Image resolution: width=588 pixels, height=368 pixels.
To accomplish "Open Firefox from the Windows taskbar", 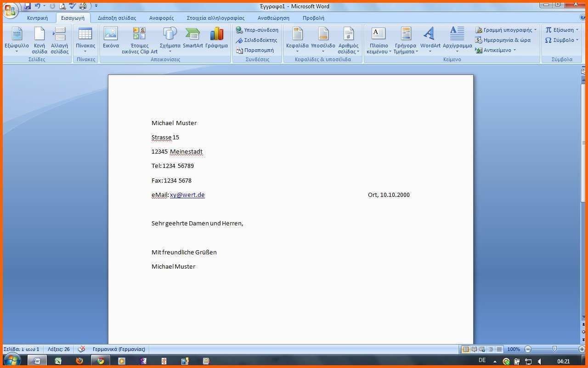I will pyautogui.click(x=79, y=361).
